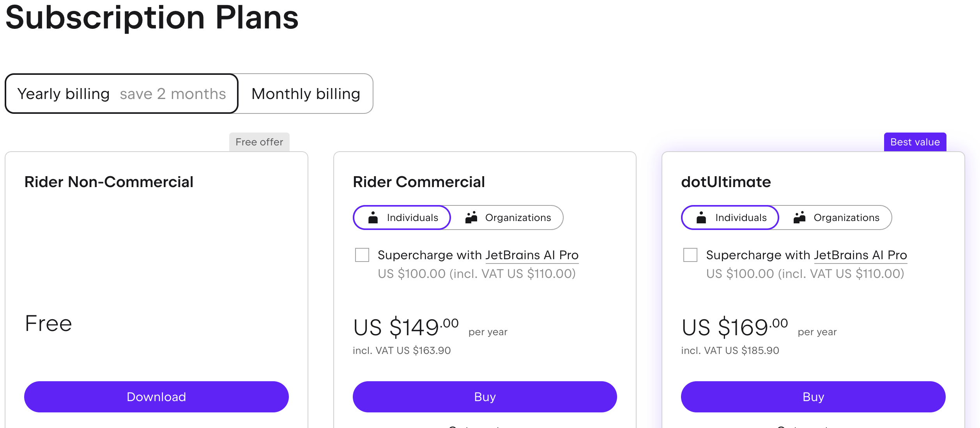
Task: Open JetBrains AI Pro link under dotUltimate
Action: pos(860,255)
